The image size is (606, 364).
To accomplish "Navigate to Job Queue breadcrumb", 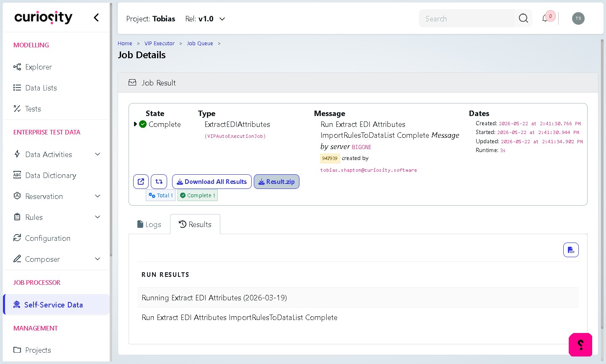I will click(200, 44).
